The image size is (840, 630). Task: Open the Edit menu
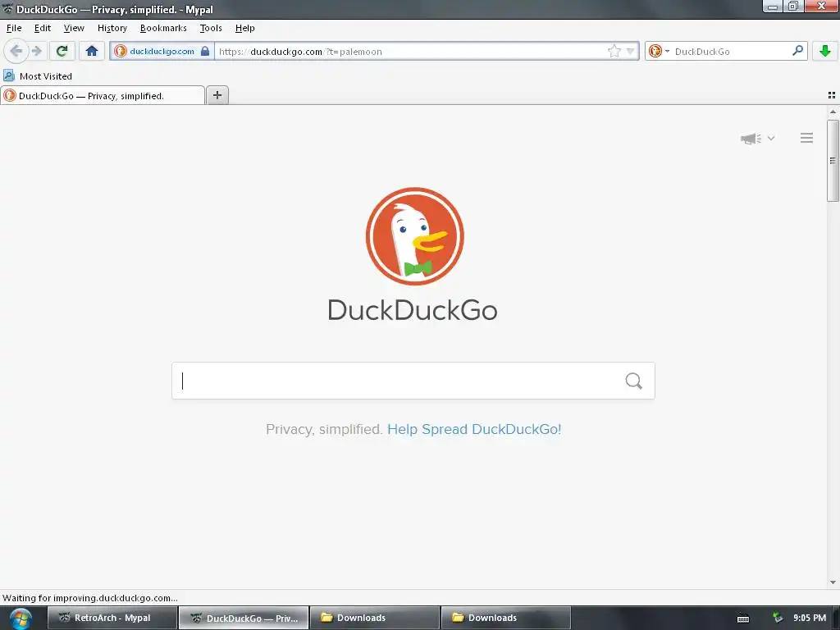point(43,28)
